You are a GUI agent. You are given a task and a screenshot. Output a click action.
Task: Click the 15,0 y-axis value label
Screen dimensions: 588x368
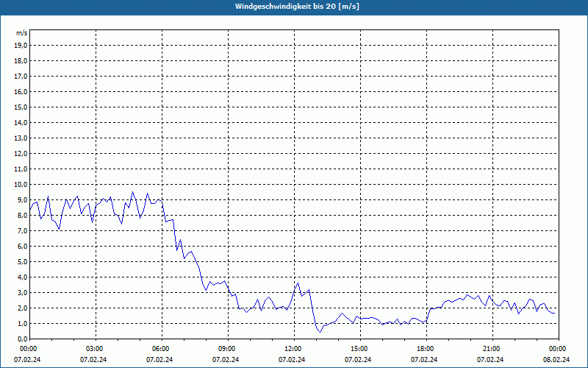coord(21,107)
